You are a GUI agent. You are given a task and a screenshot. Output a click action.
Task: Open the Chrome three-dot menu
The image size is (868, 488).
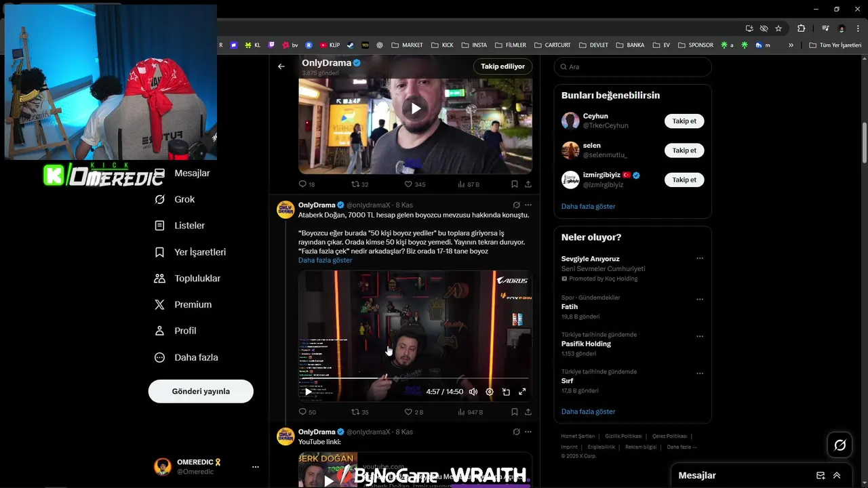point(857,28)
